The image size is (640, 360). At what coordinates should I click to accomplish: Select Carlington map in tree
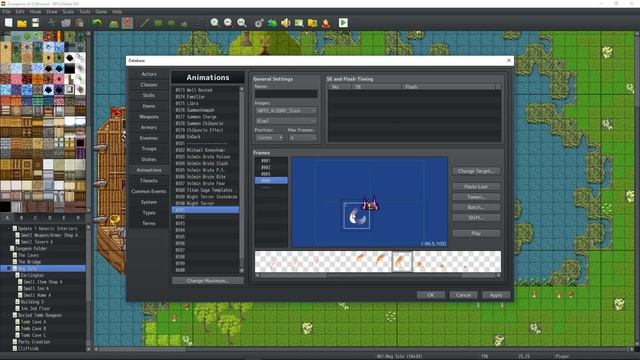click(x=32, y=275)
